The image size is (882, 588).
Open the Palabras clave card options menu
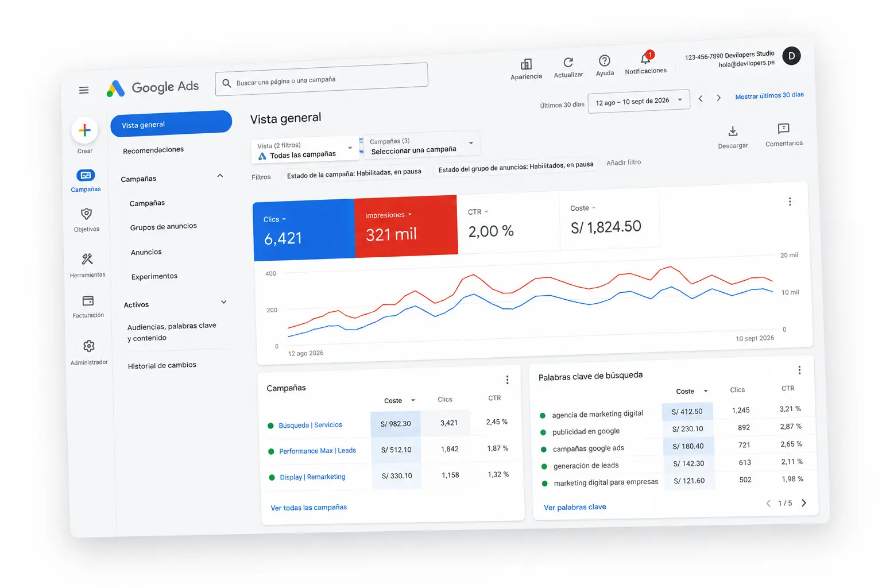pyautogui.click(x=799, y=370)
